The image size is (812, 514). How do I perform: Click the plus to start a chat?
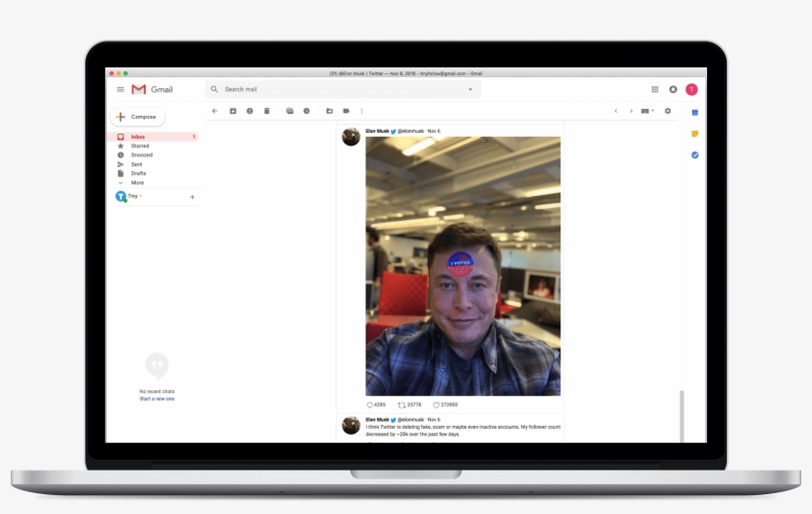pyautogui.click(x=192, y=197)
